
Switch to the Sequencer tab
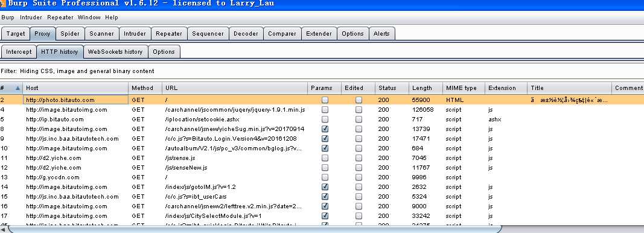(x=208, y=34)
